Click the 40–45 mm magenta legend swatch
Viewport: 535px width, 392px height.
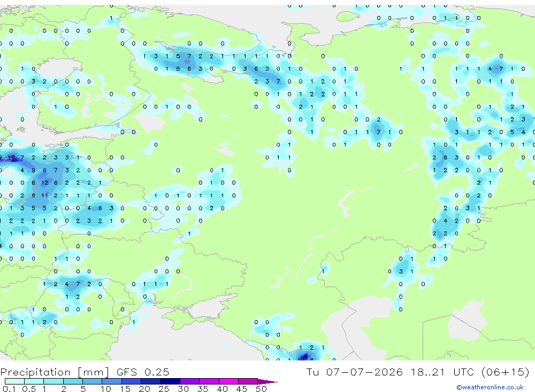pos(228,381)
